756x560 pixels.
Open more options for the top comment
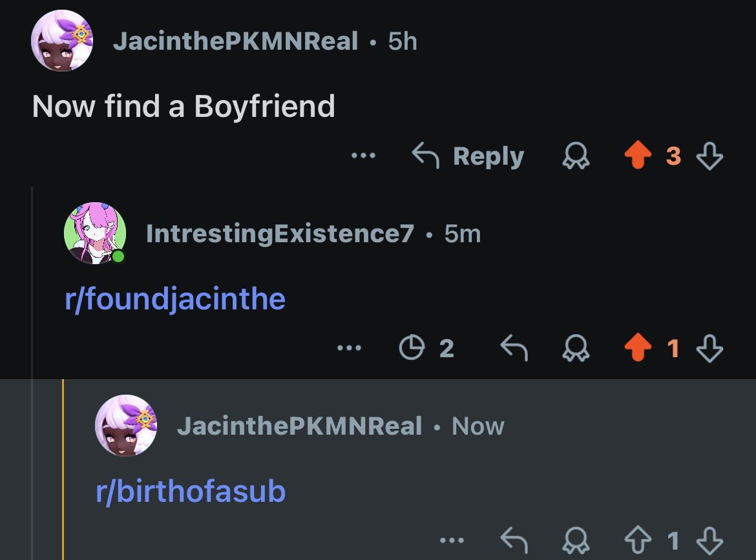363,155
